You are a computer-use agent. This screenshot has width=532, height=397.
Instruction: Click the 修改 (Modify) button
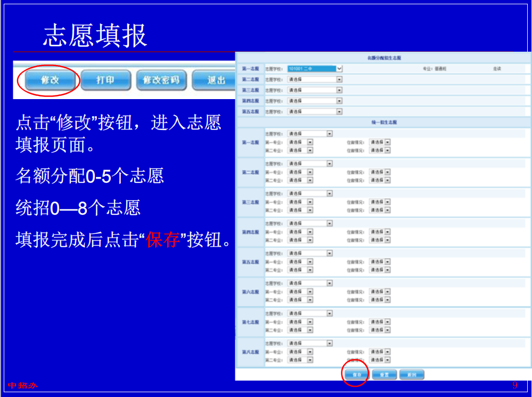coord(50,80)
